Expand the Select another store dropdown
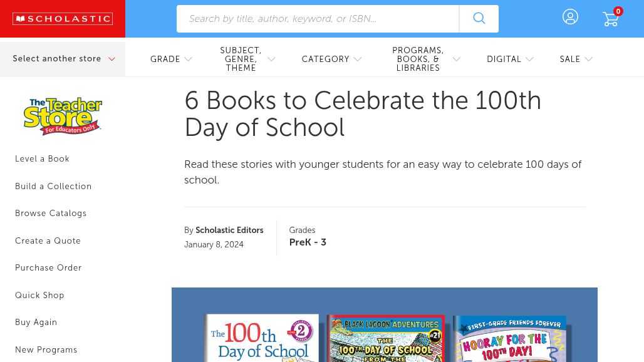Viewport: 644px width, 362px height. tap(63, 59)
